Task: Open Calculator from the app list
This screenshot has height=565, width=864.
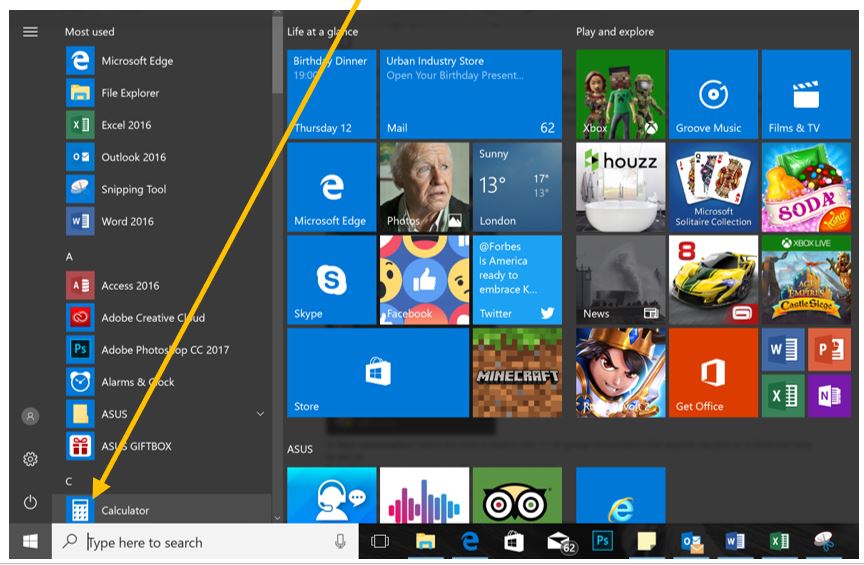Action: [x=161, y=510]
